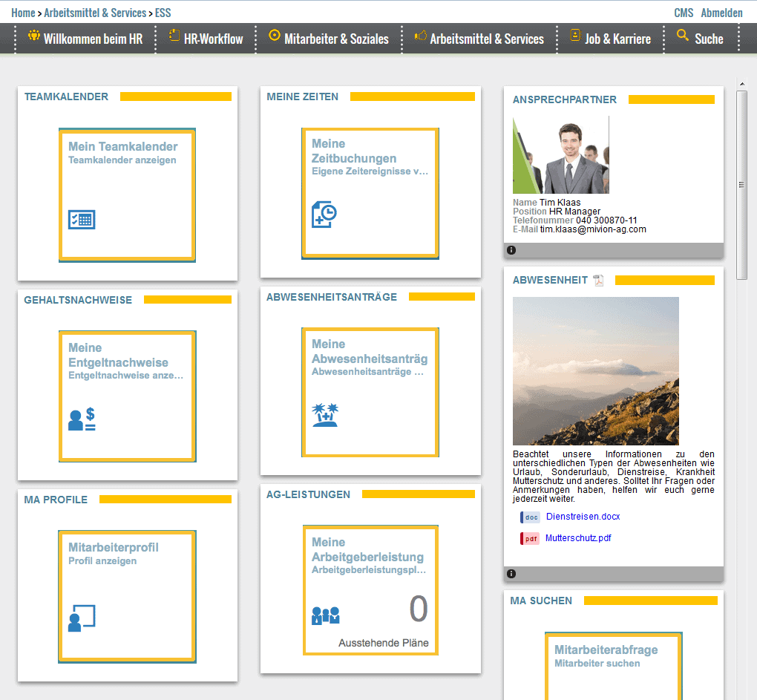Image resolution: width=757 pixels, height=700 pixels.
Task: Click the scrollbar up arrow
Action: click(742, 84)
